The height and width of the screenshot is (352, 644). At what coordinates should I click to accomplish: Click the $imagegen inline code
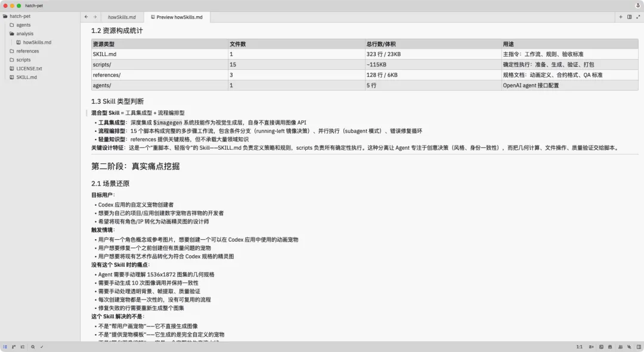click(168, 122)
